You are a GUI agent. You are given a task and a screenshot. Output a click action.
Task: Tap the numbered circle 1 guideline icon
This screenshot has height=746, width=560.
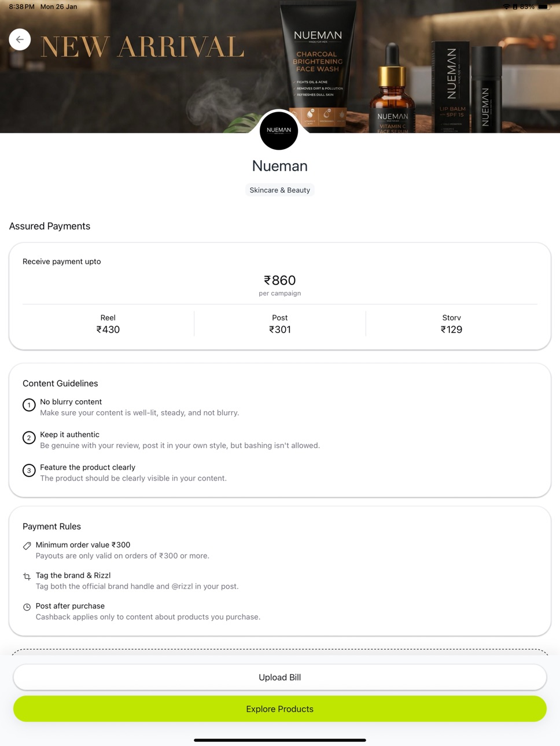pyautogui.click(x=29, y=405)
